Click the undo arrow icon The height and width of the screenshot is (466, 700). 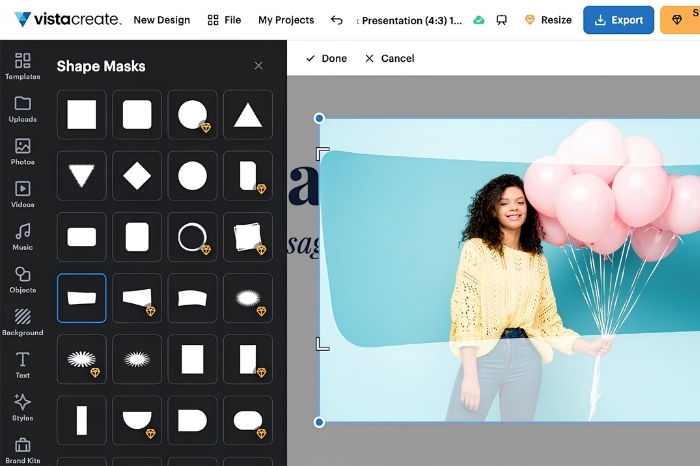point(337,20)
